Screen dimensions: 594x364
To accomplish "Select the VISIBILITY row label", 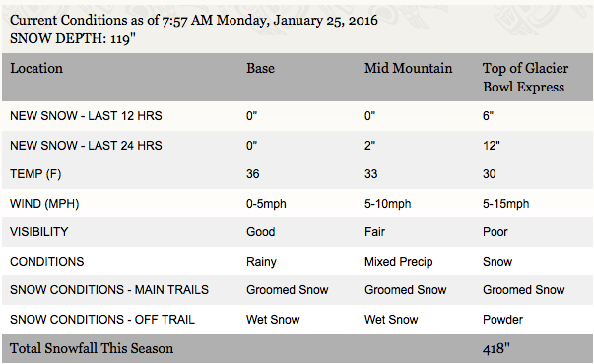I will click(x=39, y=232).
